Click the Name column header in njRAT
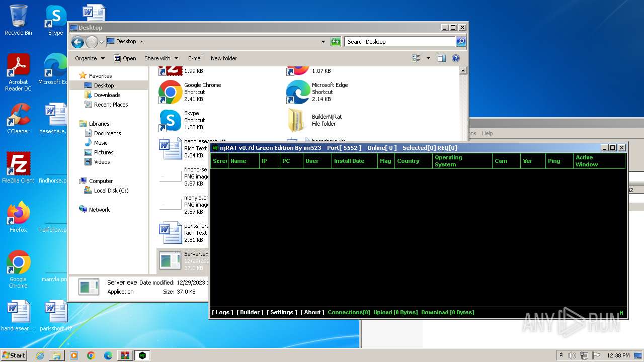The height and width of the screenshot is (362, 644). (244, 161)
